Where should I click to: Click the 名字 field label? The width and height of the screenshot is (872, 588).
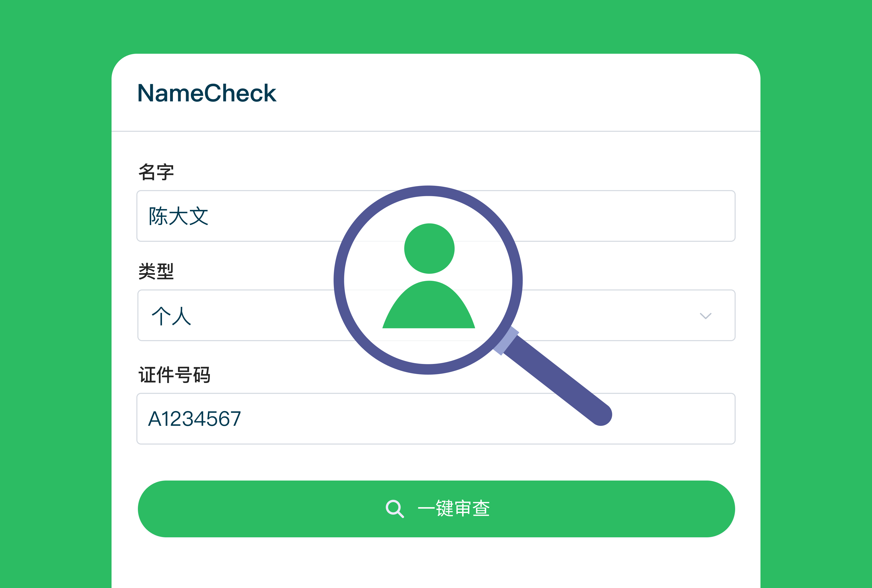pos(156,172)
